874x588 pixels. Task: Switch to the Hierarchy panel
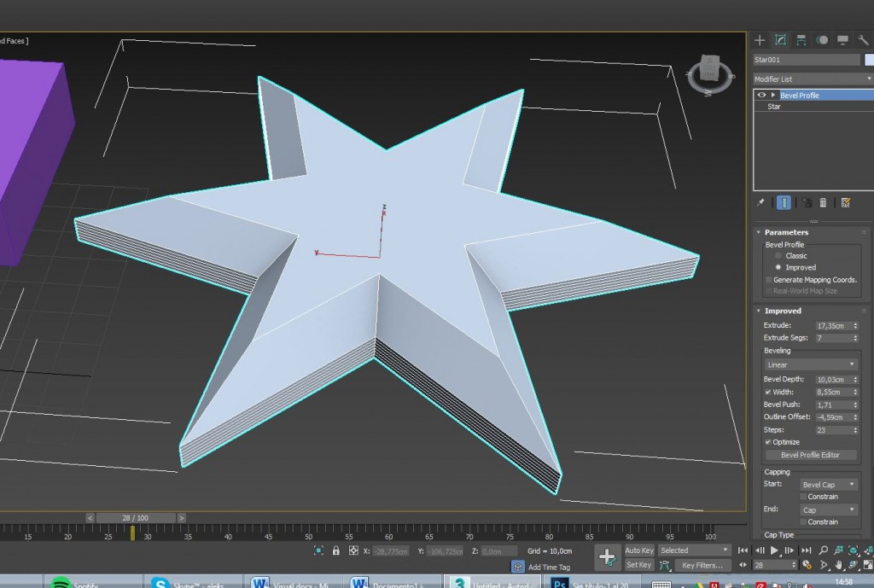coord(800,39)
